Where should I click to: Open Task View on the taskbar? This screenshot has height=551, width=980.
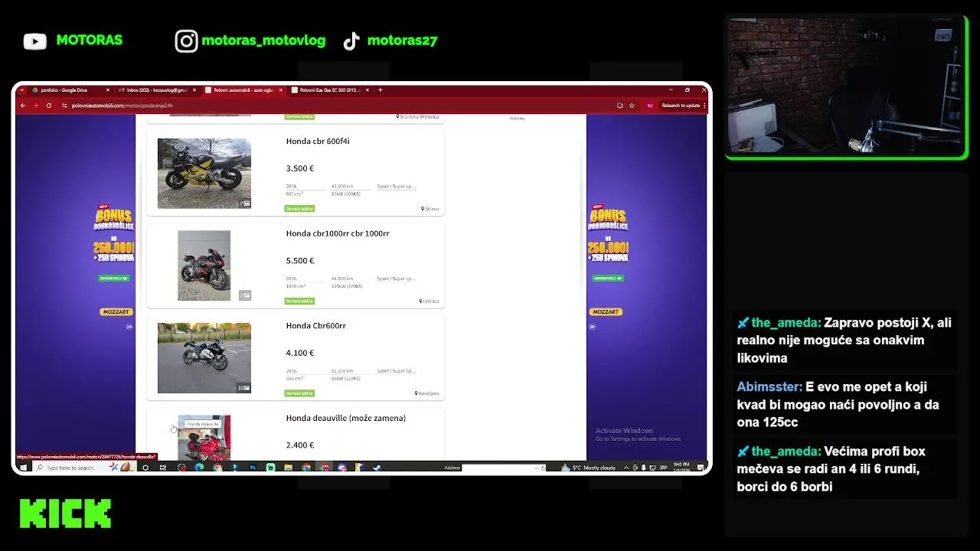tap(162, 468)
